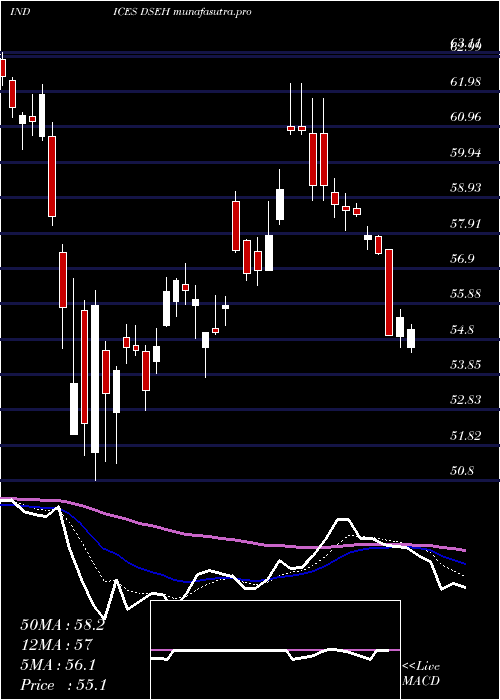The height and width of the screenshot is (700, 500).
Task: Click the 60.96 price axis label
Action: click(x=466, y=117)
